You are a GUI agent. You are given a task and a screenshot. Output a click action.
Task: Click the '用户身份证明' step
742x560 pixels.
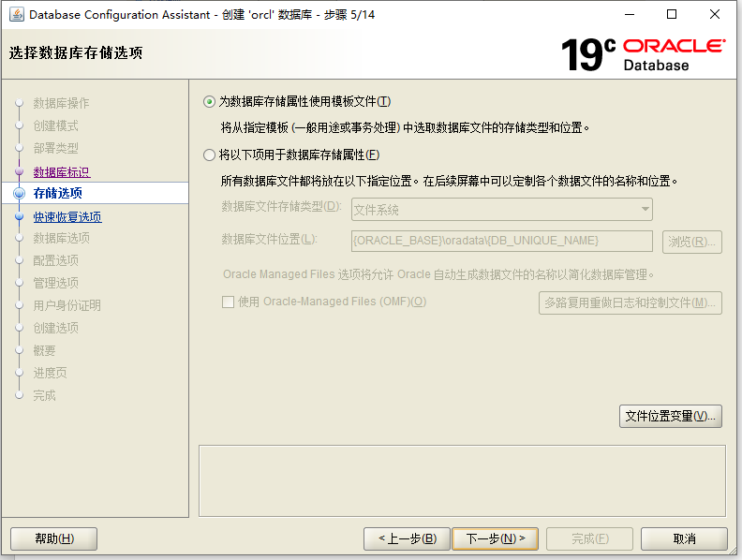click(x=67, y=305)
